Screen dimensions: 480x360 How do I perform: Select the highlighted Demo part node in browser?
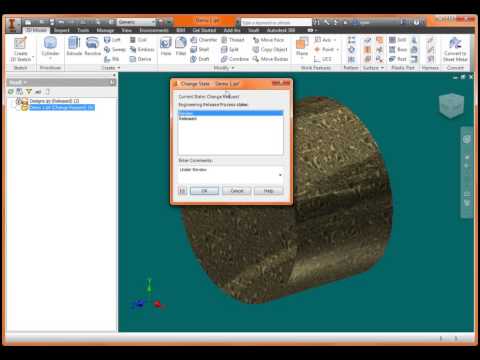click(62, 107)
